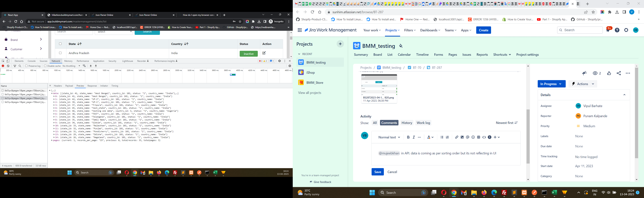Switch to the Elements tab in DevTools
The height and width of the screenshot is (198, 644).
19,61
